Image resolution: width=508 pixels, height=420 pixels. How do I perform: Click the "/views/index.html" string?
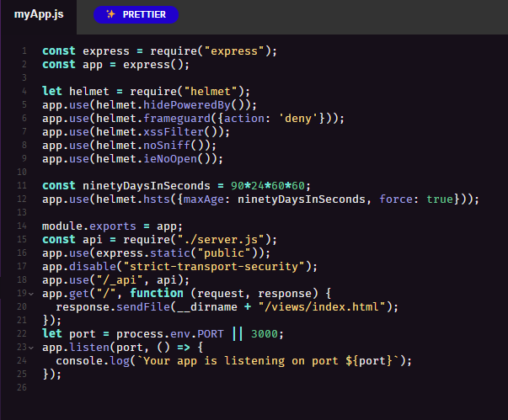pyautogui.click(x=322, y=307)
